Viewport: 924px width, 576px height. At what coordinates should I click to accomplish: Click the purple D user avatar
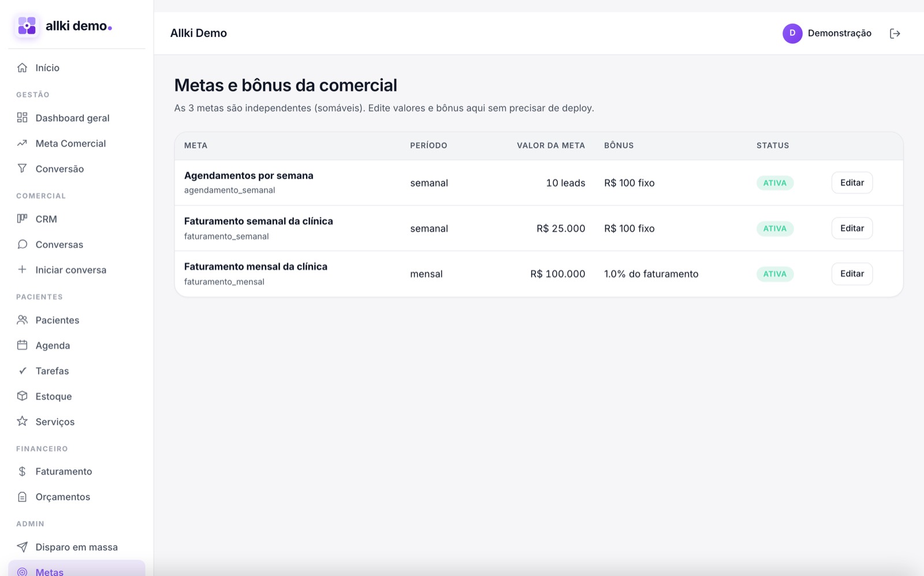coord(792,34)
